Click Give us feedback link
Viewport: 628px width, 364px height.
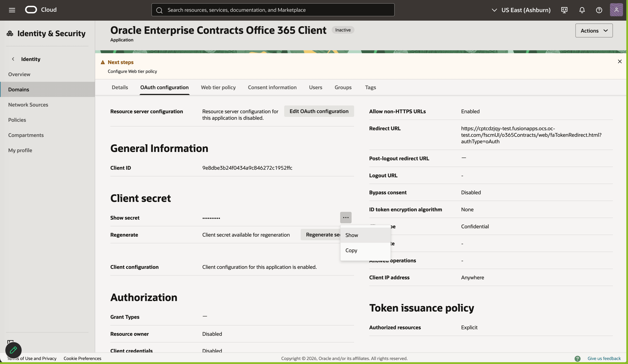coord(604,359)
